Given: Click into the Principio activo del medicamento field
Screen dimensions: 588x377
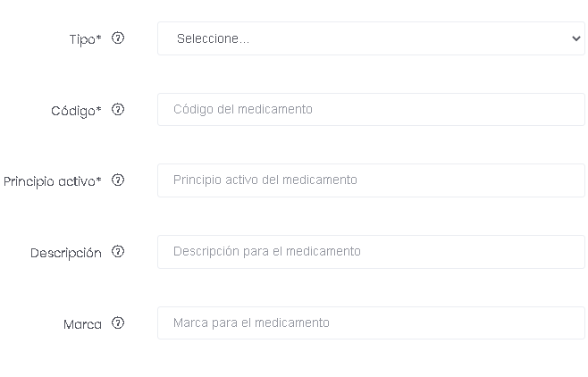Looking at the screenshot, I should point(371,180).
